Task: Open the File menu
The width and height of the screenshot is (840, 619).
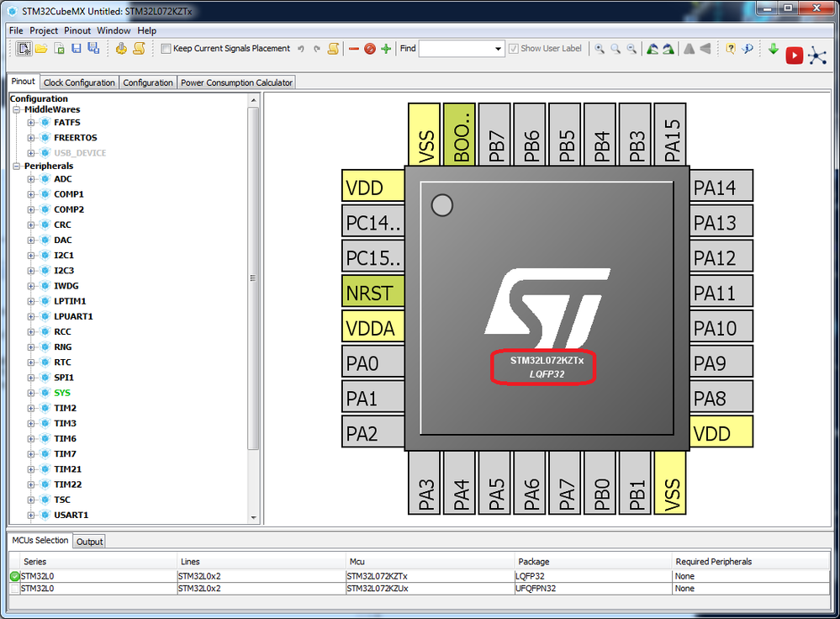Action: [16, 30]
